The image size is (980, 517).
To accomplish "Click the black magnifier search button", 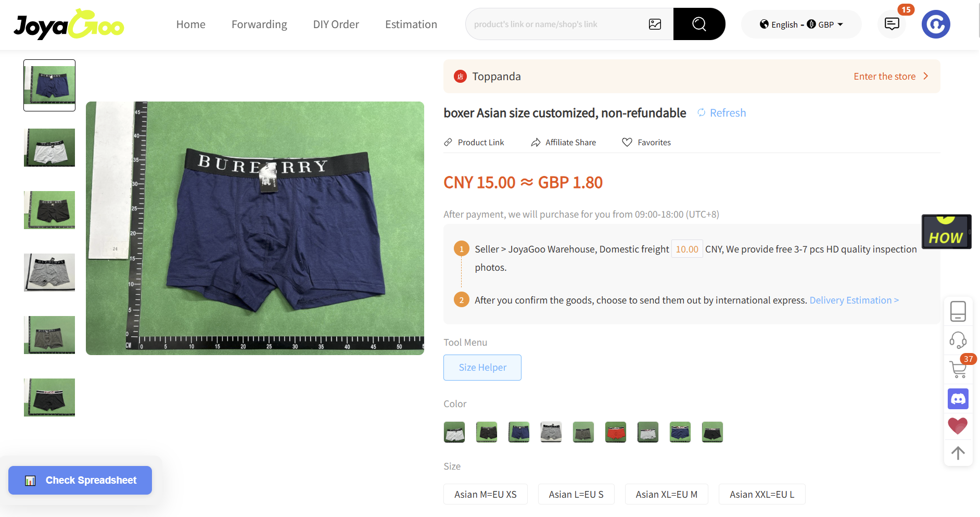I will (699, 24).
